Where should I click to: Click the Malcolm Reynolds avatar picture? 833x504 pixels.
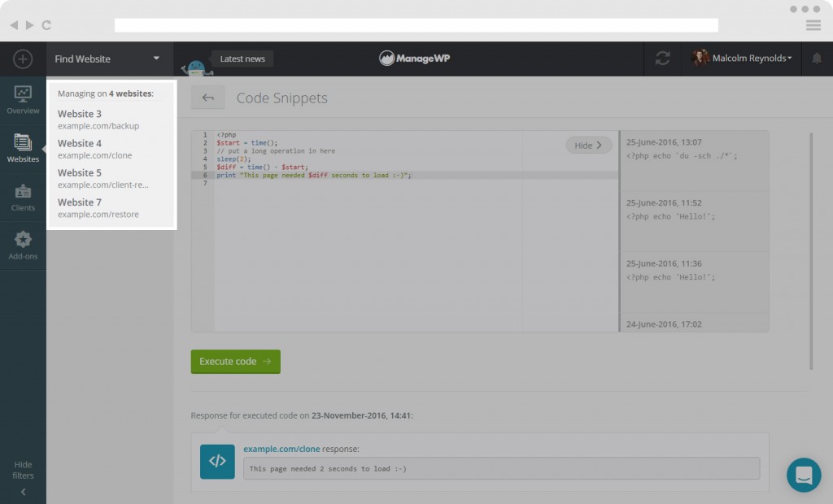tap(700, 58)
